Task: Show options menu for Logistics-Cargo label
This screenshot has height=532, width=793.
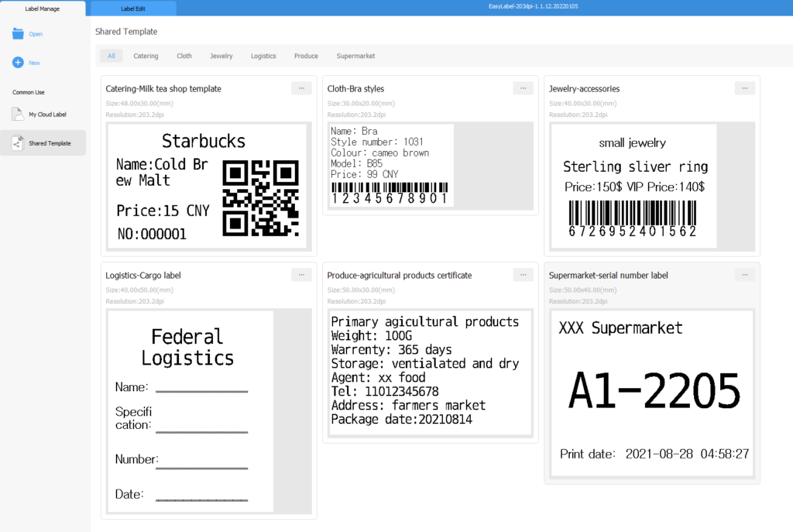Action: click(301, 275)
